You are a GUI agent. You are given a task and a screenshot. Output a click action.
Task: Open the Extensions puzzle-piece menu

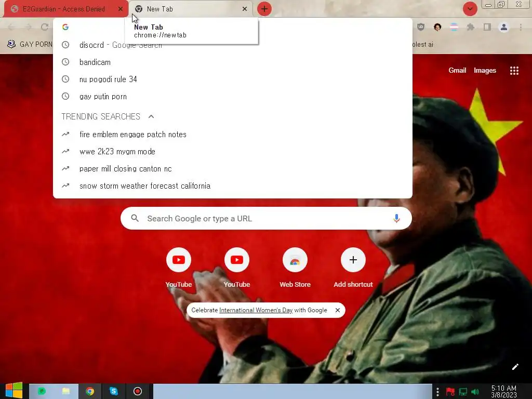coord(471,27)
